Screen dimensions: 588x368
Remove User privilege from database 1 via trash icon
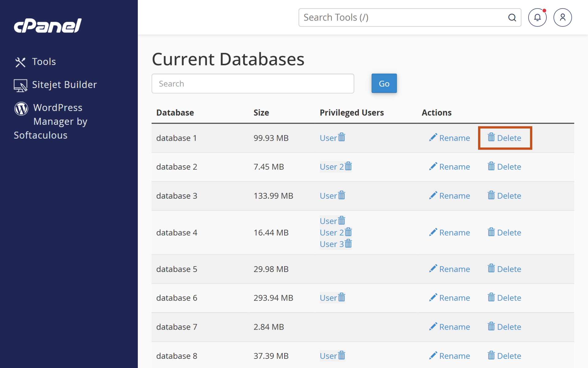coord(342,137)
